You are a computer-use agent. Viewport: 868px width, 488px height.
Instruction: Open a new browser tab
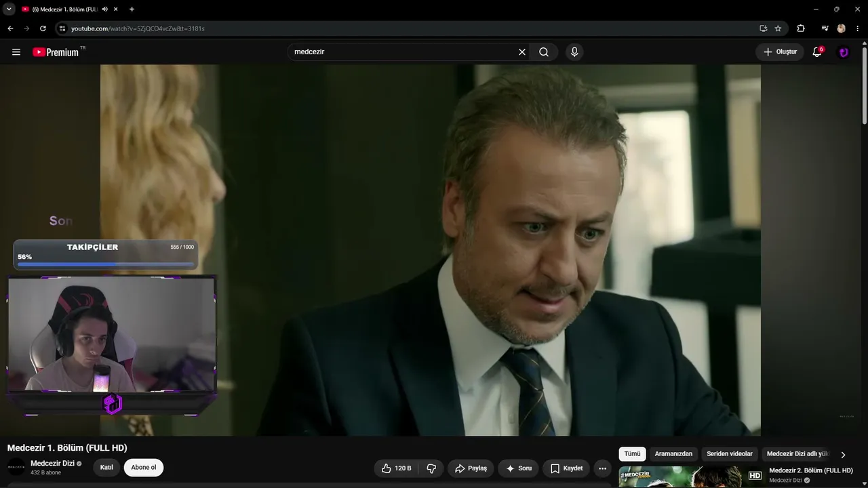pyautogui.click(x=132, y=9)
